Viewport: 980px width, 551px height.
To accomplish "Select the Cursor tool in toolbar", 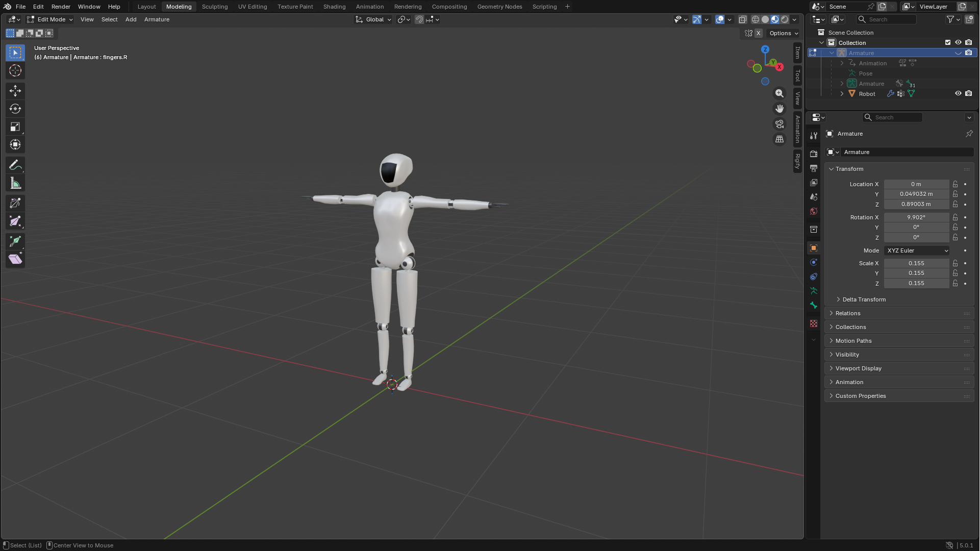I will pos(15,70).
